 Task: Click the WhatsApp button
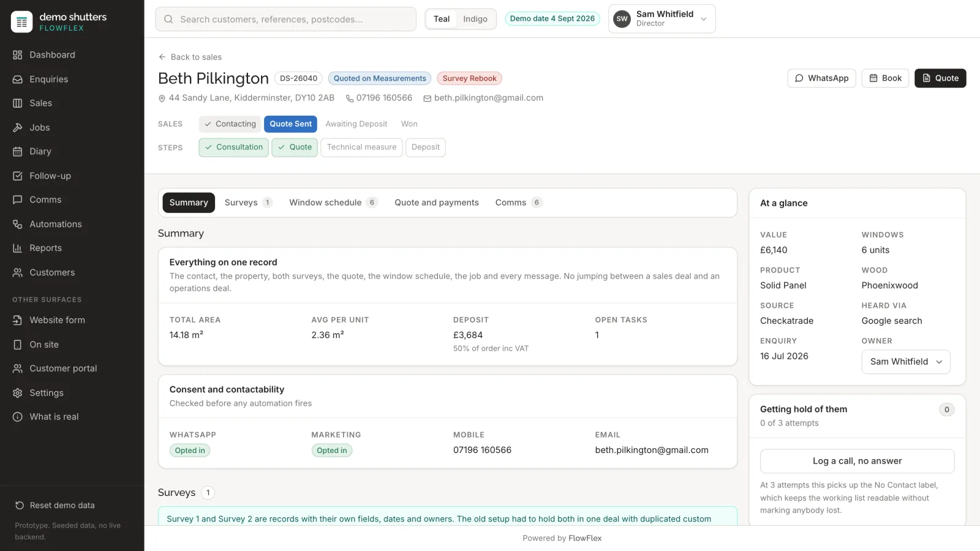click(821, 78)
